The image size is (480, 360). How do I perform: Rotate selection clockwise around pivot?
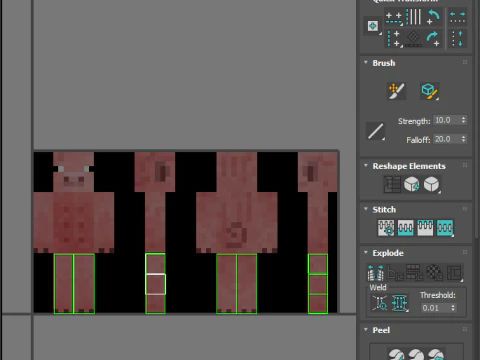(x=433, y=39)
